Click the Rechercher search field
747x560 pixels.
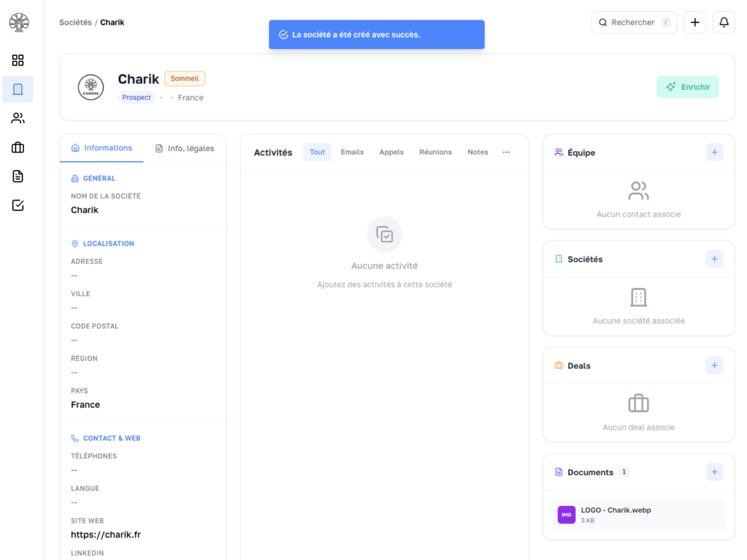coord(633,23)
